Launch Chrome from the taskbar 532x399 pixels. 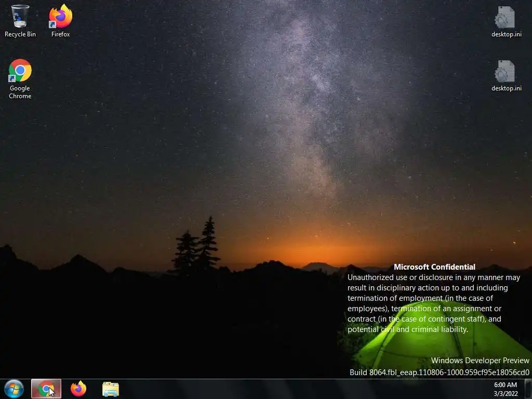point(46,389)
